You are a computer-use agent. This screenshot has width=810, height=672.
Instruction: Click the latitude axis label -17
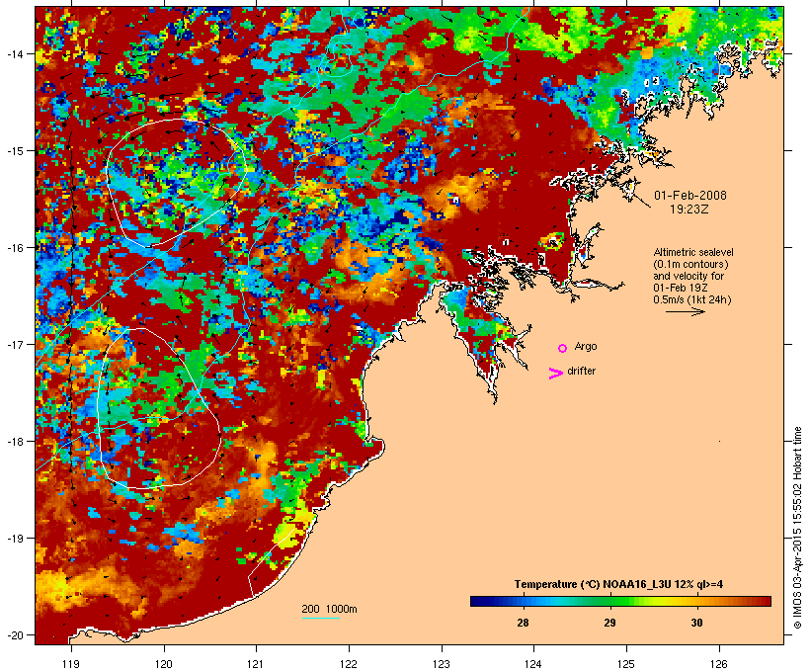[x=14, y=345]
